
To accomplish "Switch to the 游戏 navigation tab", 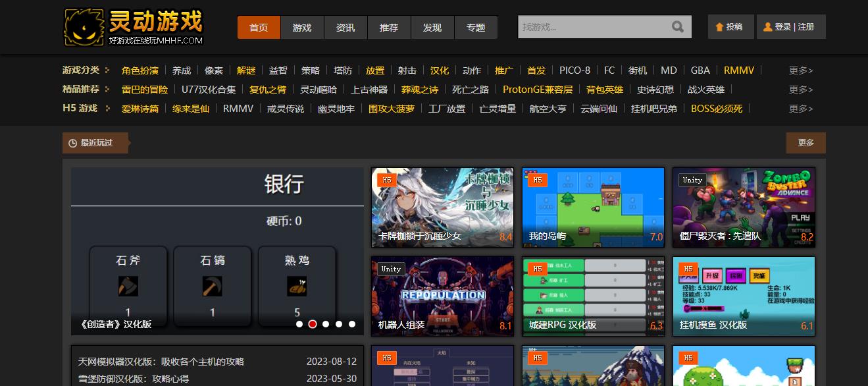I will click(302, 28).
